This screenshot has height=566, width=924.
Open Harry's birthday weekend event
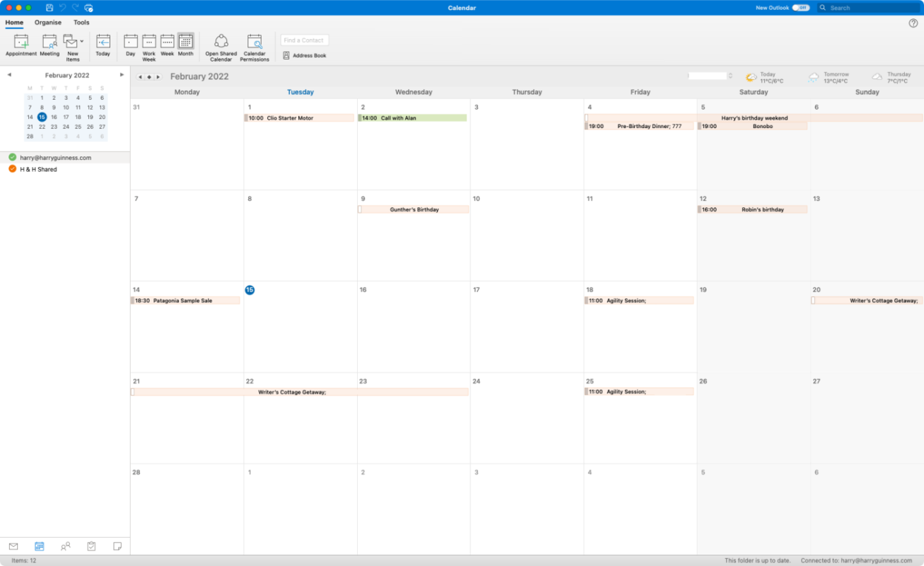[754, 118]
